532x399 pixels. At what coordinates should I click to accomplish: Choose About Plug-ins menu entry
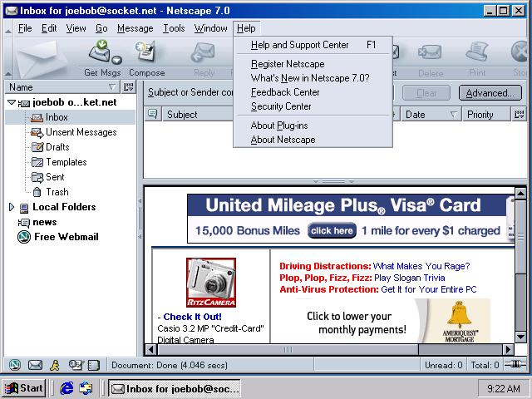(313, 126)
